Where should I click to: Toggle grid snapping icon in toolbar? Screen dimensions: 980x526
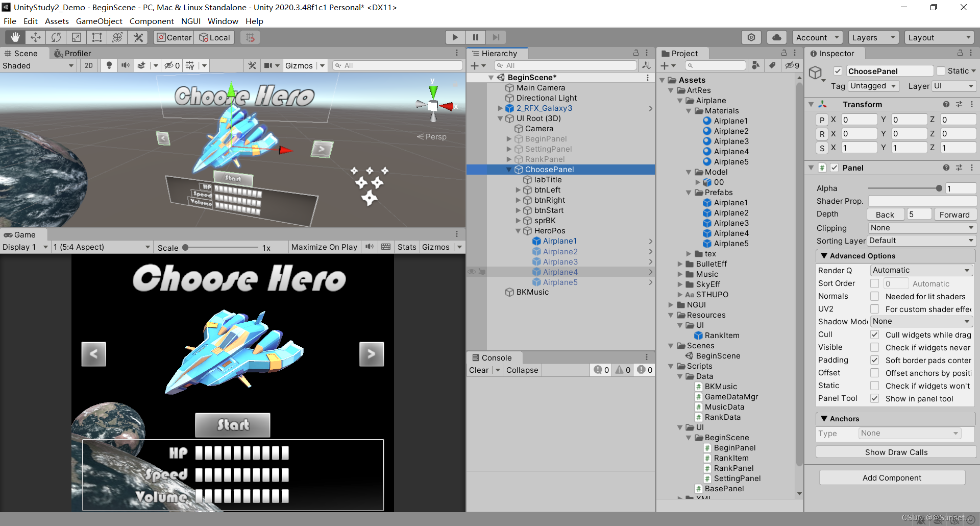point(250,37)
